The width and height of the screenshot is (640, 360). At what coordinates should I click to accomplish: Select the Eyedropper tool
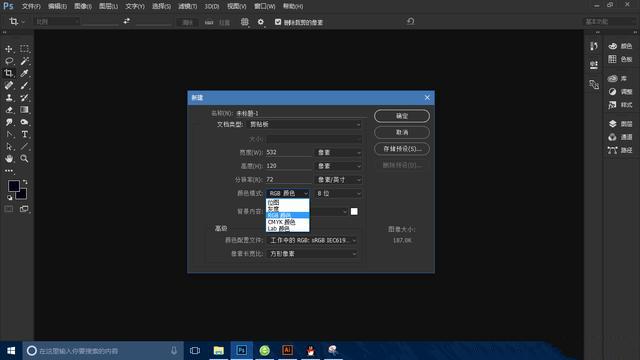coord(24,73)
